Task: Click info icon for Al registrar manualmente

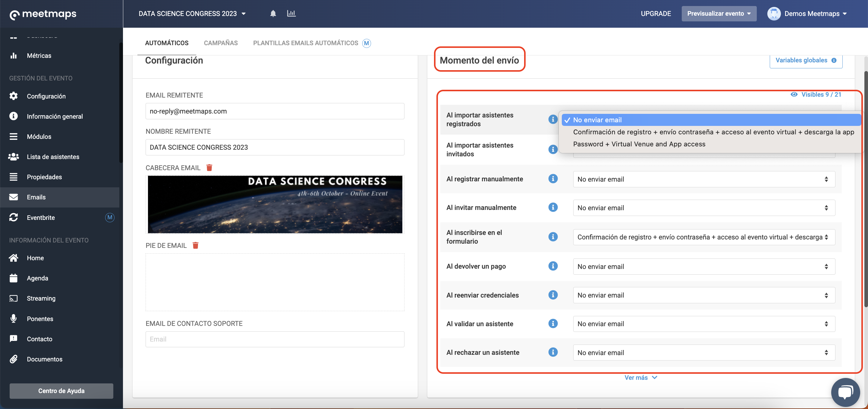Action: click(x=553, y=179)
